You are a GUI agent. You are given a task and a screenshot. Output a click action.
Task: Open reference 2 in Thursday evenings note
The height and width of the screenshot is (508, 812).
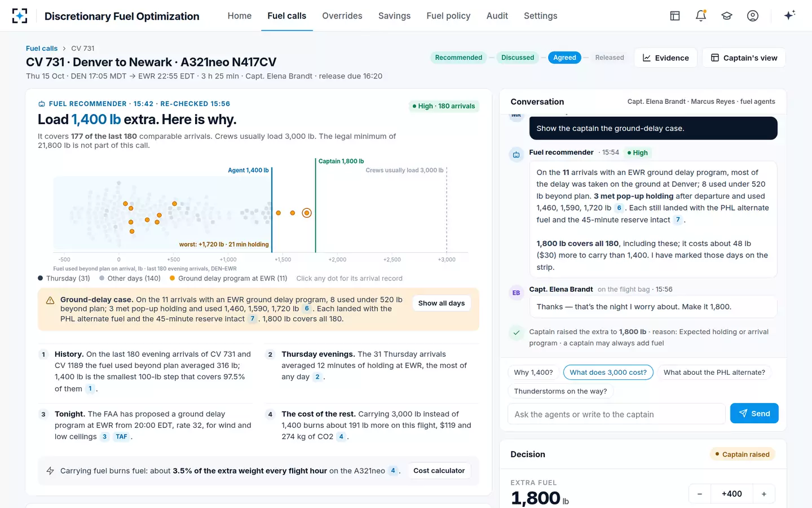317,377
